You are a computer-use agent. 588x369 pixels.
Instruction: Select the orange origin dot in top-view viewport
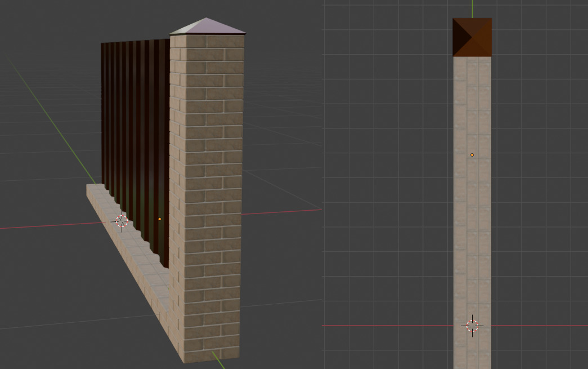point(472,155)
